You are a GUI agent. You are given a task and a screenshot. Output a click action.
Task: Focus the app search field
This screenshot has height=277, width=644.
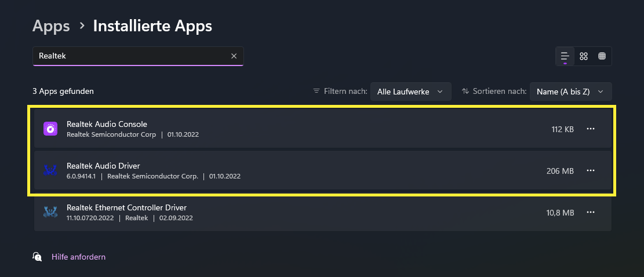[x=130, y=56]
